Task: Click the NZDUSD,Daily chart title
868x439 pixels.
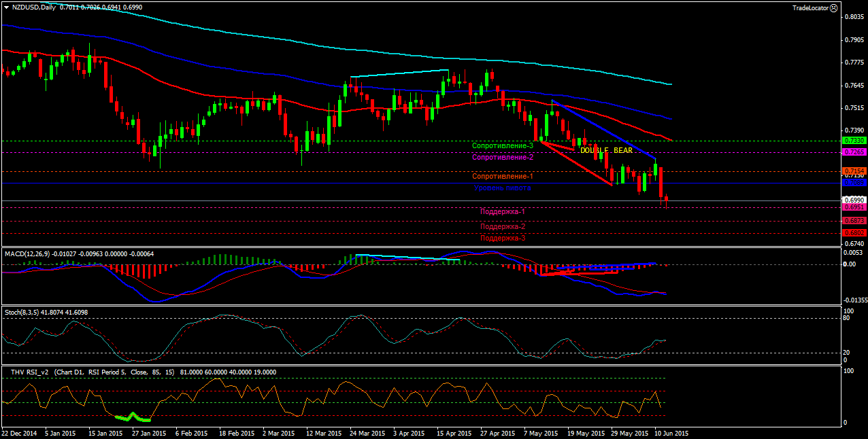Action: pyautogui.click(x=35, y=7)
